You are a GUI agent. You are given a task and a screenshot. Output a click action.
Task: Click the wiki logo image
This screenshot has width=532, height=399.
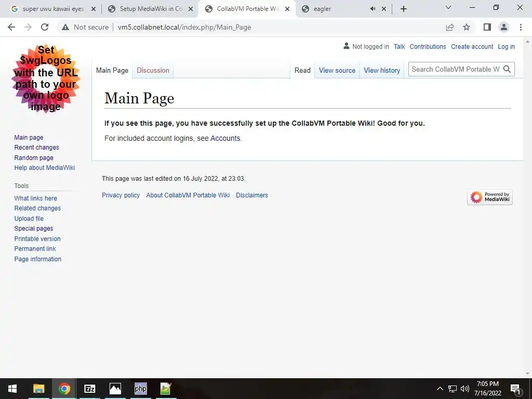point(46,78)
